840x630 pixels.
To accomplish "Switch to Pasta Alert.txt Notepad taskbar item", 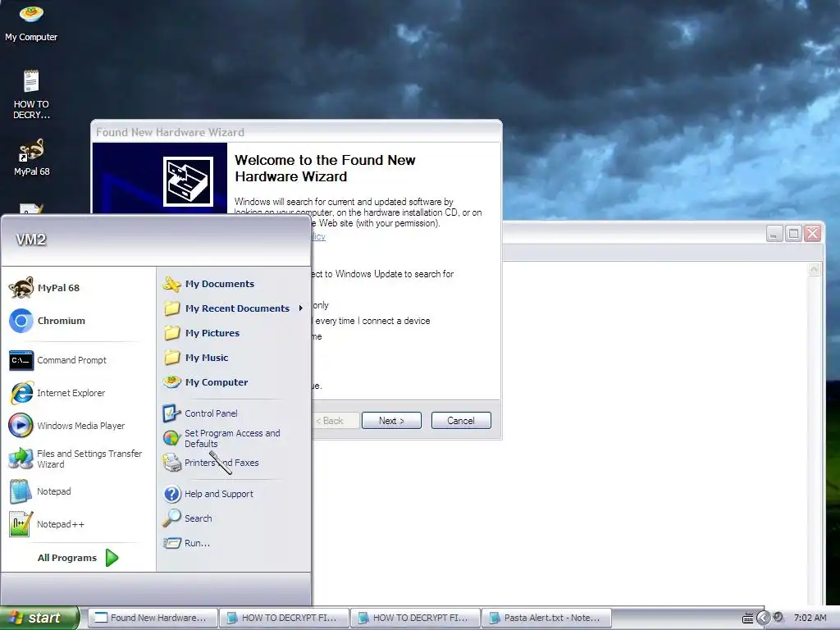I will [x=546, y=618].
